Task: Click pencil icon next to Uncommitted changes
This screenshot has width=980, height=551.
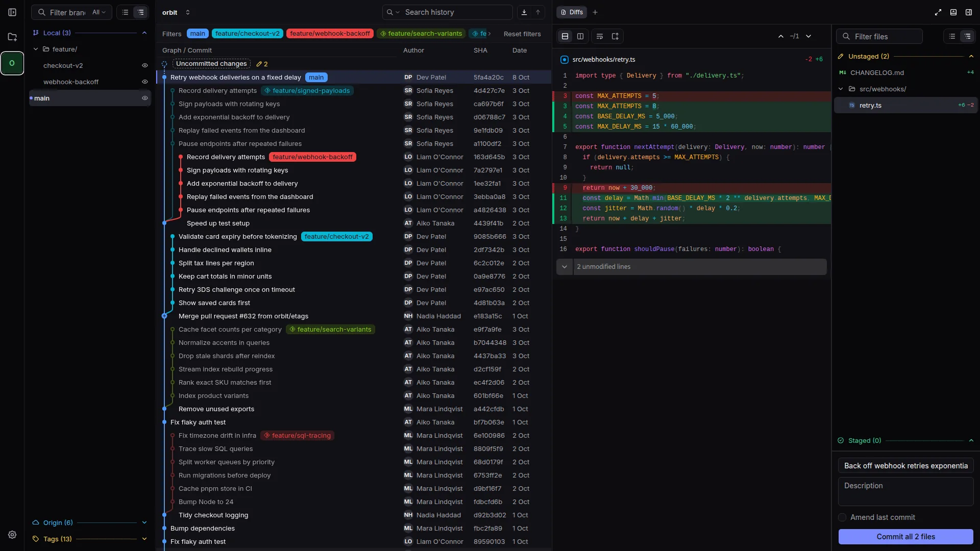Action: tap(259, 64)
